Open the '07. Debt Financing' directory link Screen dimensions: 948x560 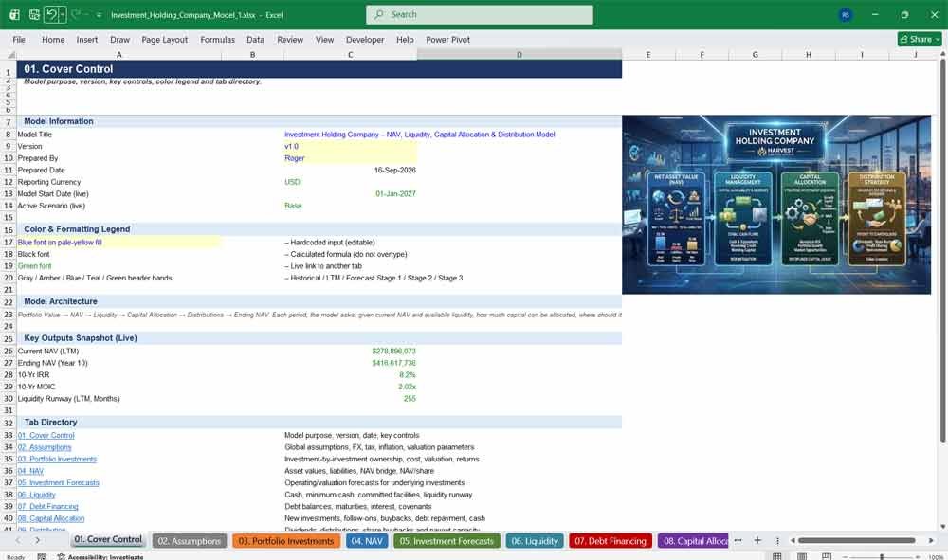click(47, 506)
